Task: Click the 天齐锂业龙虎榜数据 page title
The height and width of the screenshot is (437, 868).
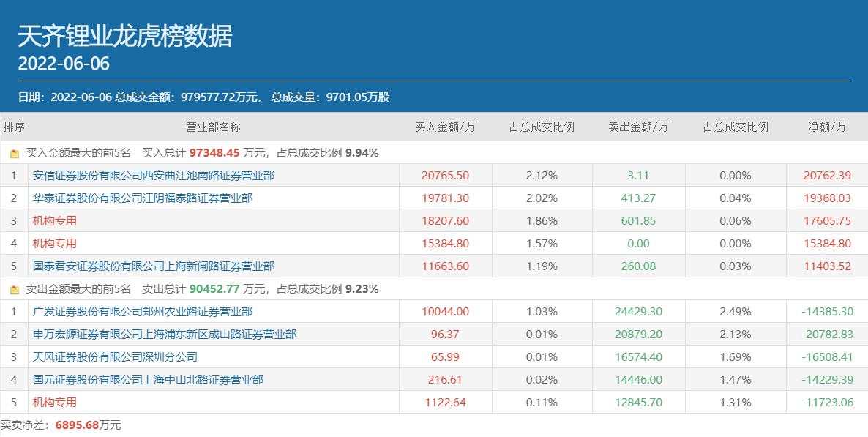Action: 124,36
